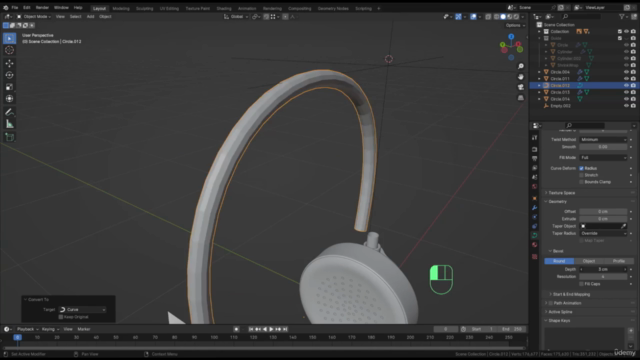Screen dimensions: 640x360
Task: Toggle the camera view icon
Action: (x=521, y=87)
